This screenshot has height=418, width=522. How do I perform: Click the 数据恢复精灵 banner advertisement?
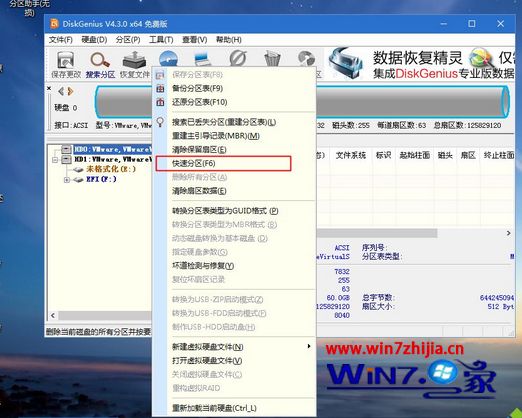[420, 64]
